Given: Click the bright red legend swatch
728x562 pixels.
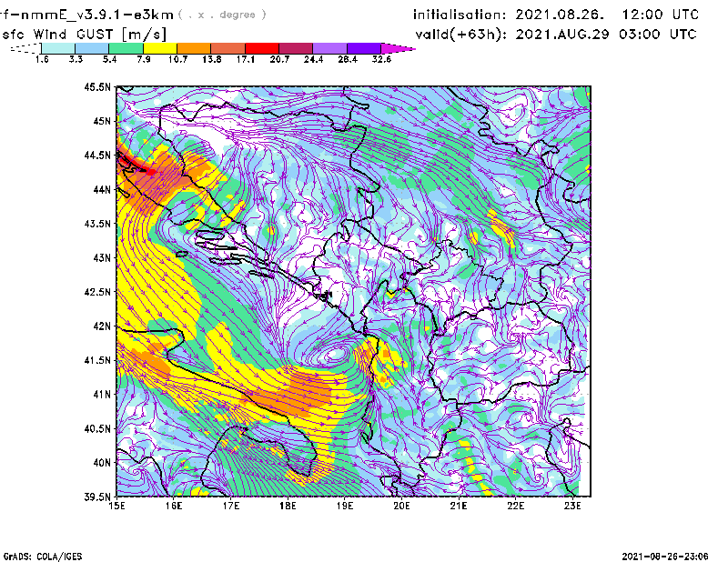Looking at the screenshot, I should (x=262, y=48).
